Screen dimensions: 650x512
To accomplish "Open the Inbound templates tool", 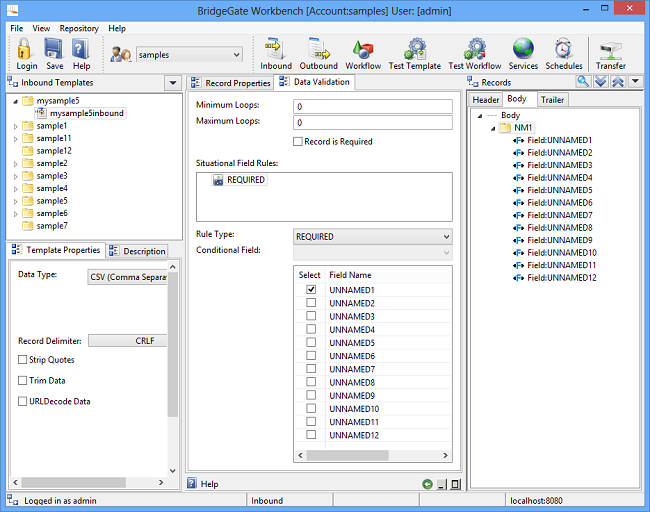I will pyautogui.click(x=275, y=49).
